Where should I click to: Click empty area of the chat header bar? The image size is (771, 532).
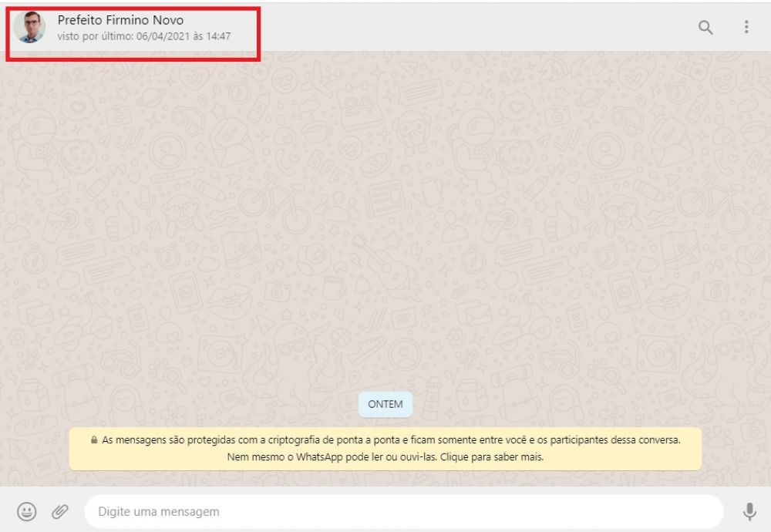click(x=463, y=27)
